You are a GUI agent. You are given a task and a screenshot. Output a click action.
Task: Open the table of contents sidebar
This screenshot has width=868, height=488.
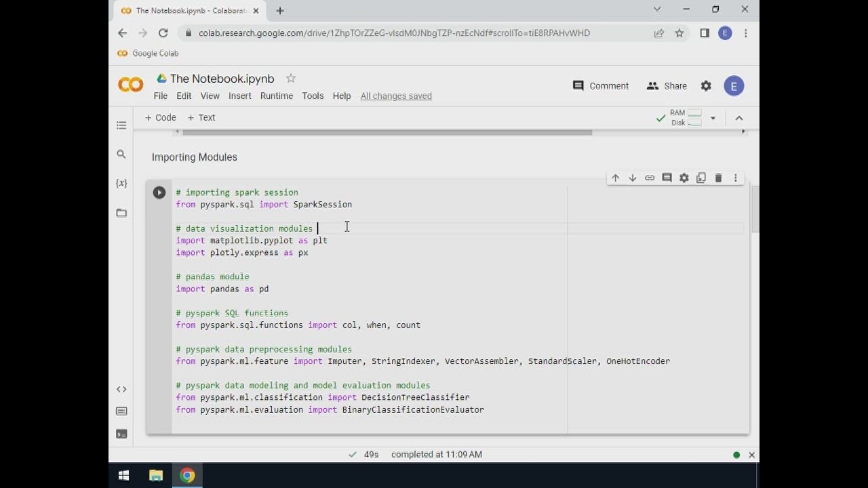coord(121,125)
